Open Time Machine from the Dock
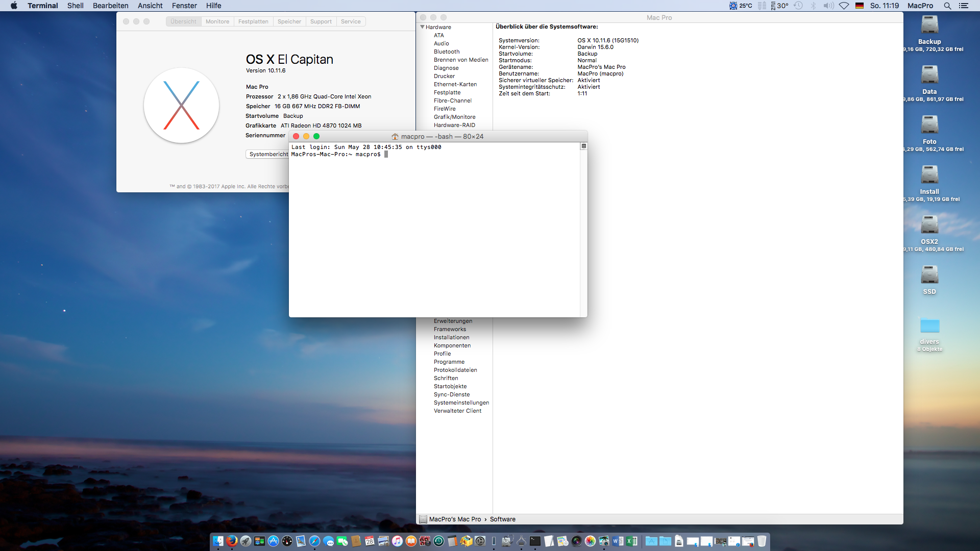 click(x=438, y=541)
